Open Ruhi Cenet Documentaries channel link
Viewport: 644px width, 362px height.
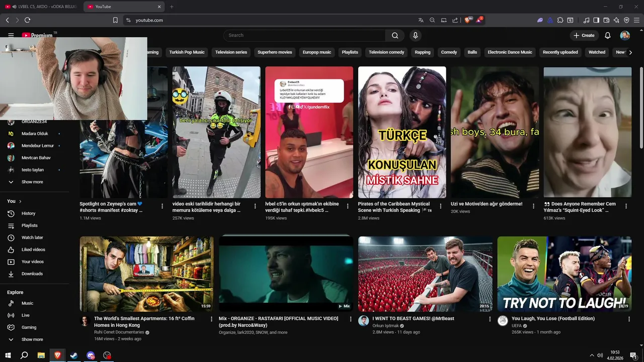click(119, 332)
